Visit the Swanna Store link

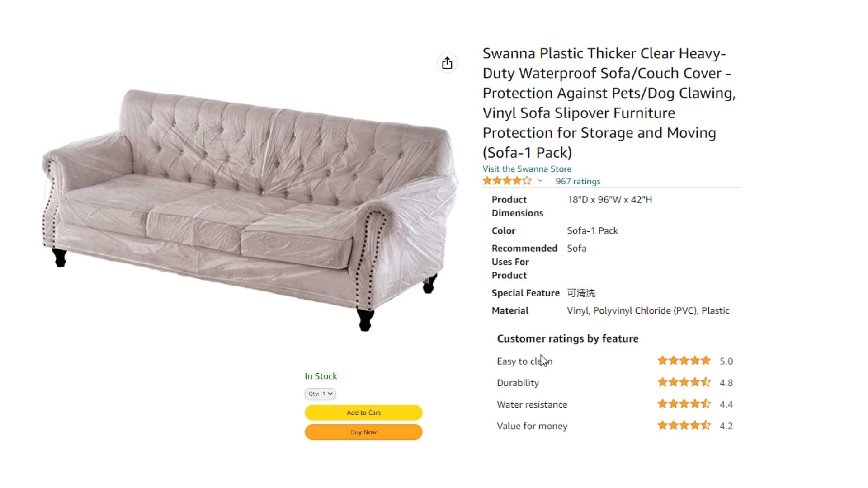click(527, 169)
